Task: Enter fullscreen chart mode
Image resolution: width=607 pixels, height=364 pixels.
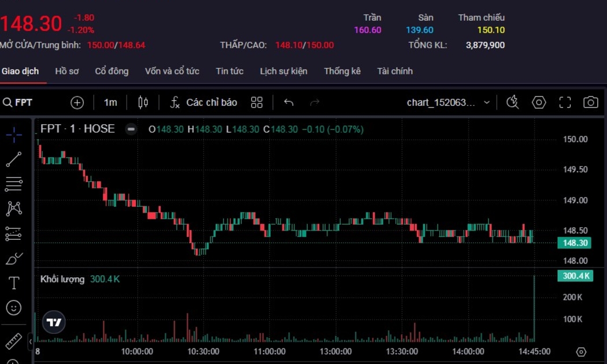Action: (x=565, y=102)
